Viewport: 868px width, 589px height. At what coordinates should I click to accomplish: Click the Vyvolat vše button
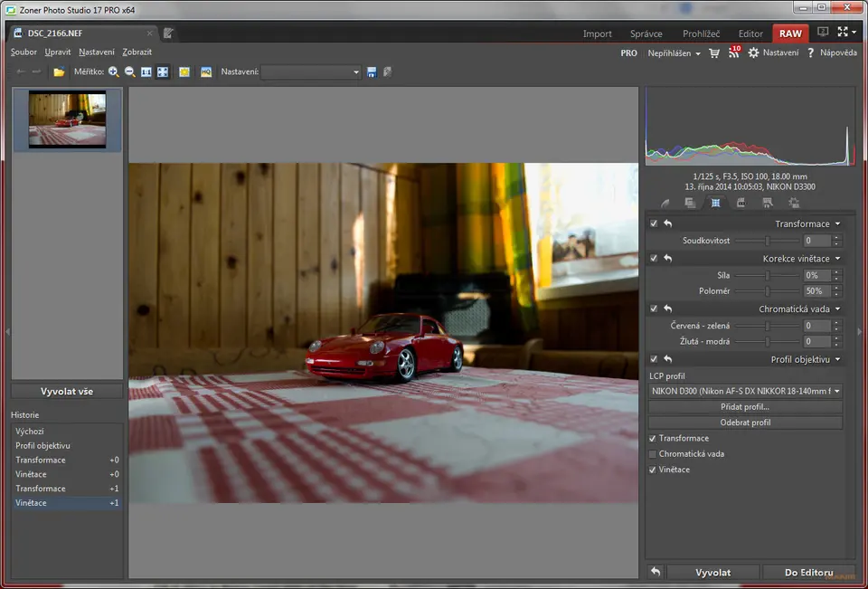(x=68, y=392)
